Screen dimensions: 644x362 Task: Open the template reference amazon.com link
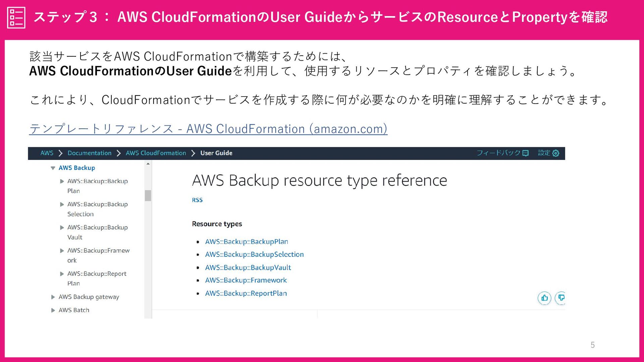tap(208, 129)
